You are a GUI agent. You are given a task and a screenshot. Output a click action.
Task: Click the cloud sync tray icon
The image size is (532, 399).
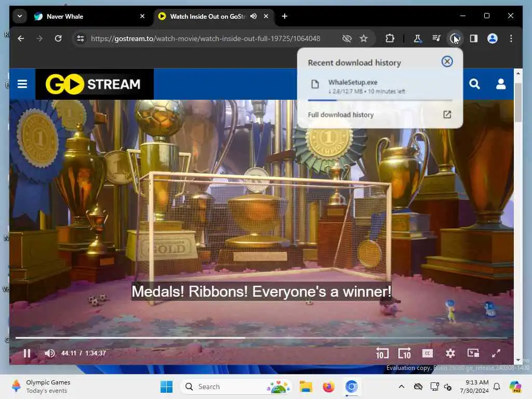tap(418, 387)
